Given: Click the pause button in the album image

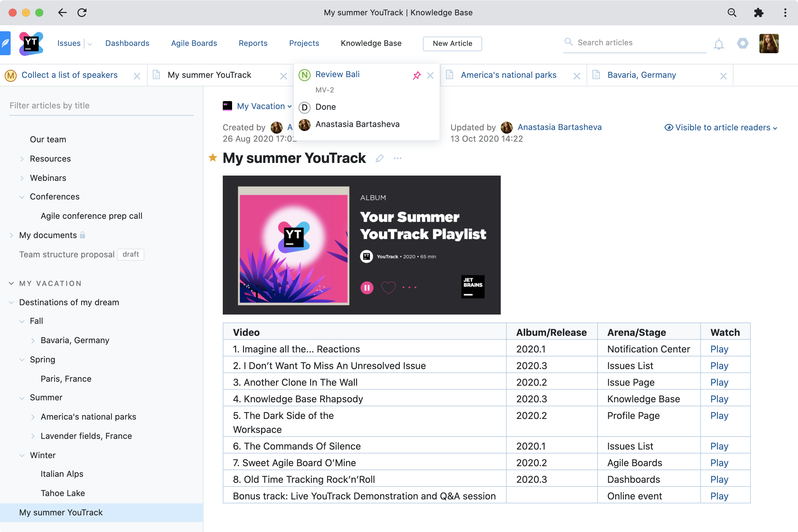Looking at the screenshot, I should click(x=367, y=288).
